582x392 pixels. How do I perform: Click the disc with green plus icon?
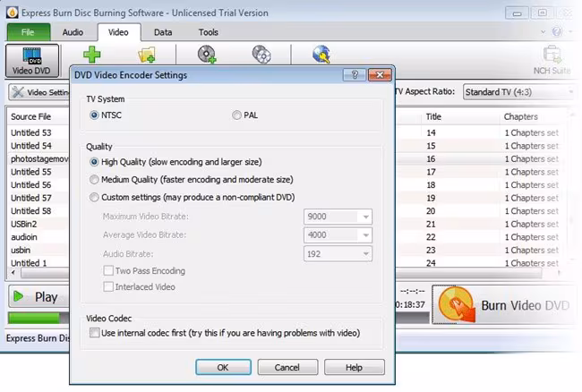[207, 55]
